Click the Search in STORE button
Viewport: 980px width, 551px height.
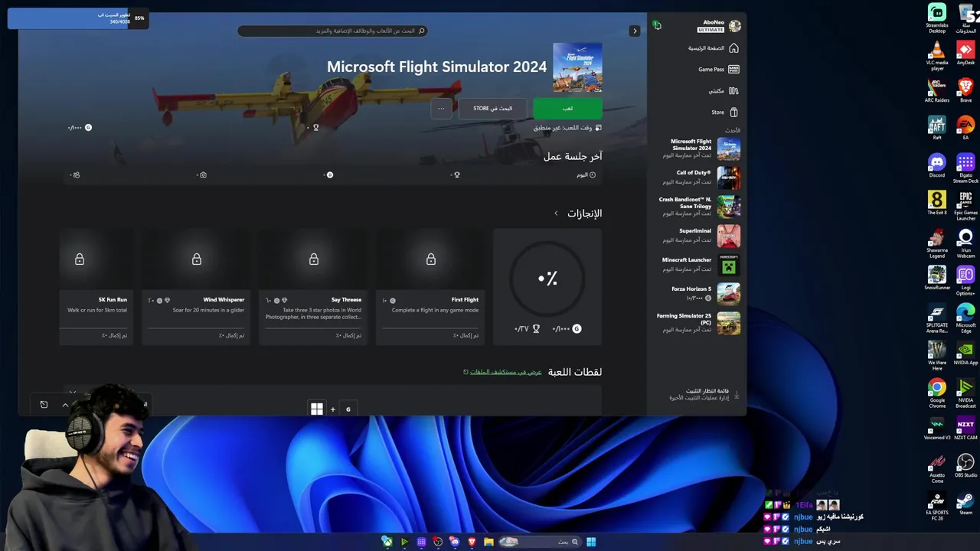click(492, 109)
